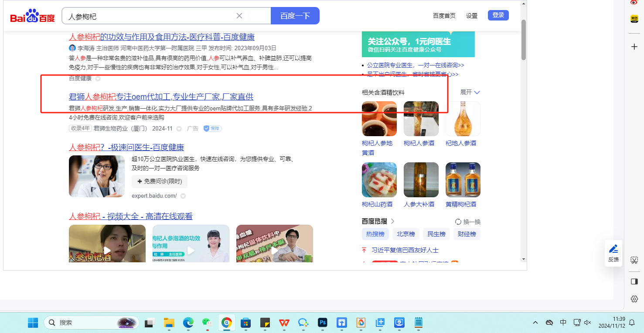Image resolution: width=644 pixels, height=333 pixels.
Task: Open hot search 习近平复信巴西友好人士
Action: [405, 250]
